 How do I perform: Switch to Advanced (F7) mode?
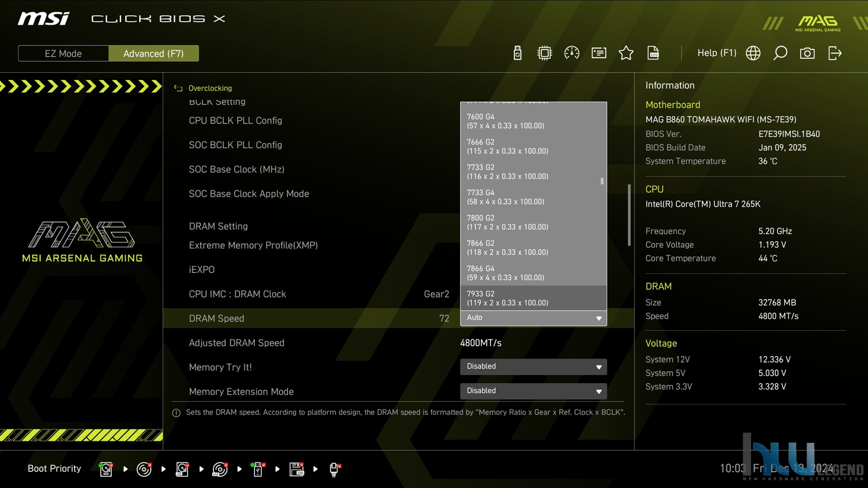[154, 53]
